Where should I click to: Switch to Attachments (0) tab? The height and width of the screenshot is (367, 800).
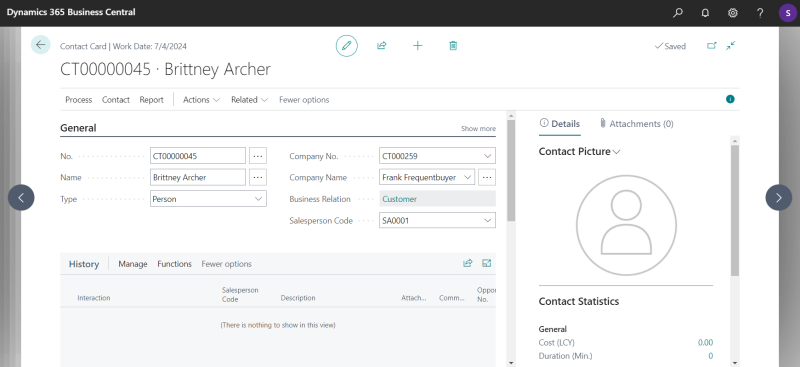636,124
